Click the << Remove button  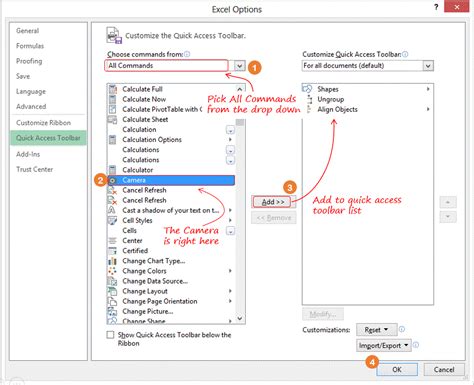pos(274,218)
